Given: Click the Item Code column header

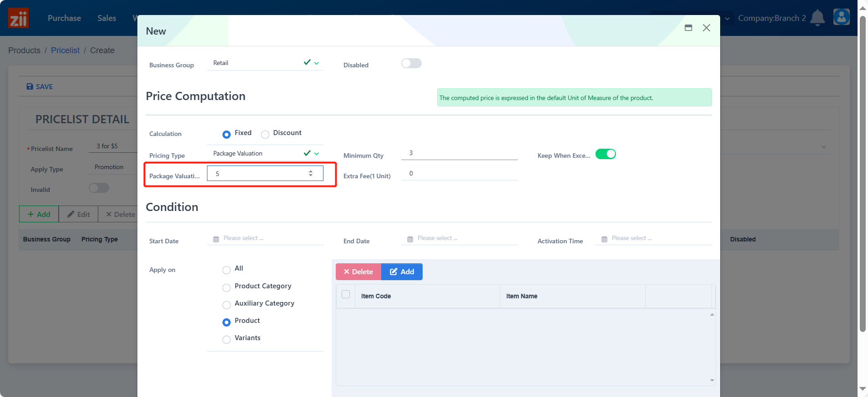Looking at the screenshot, I should click(427, 296).
